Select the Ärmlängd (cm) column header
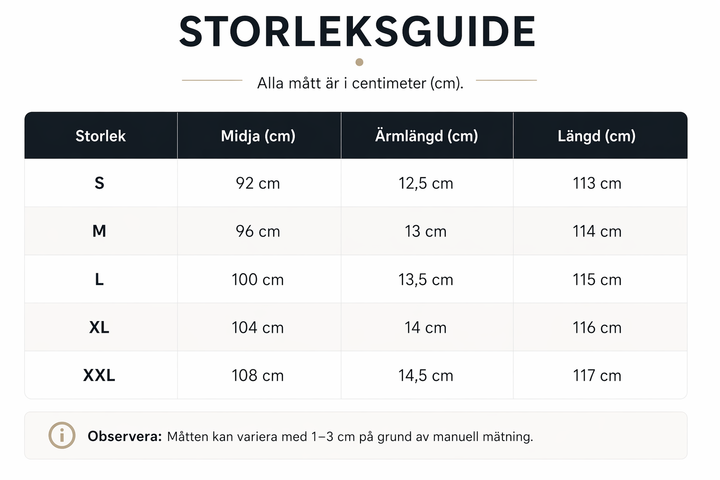This screenshot has width=720, height=480. (427, 136)
